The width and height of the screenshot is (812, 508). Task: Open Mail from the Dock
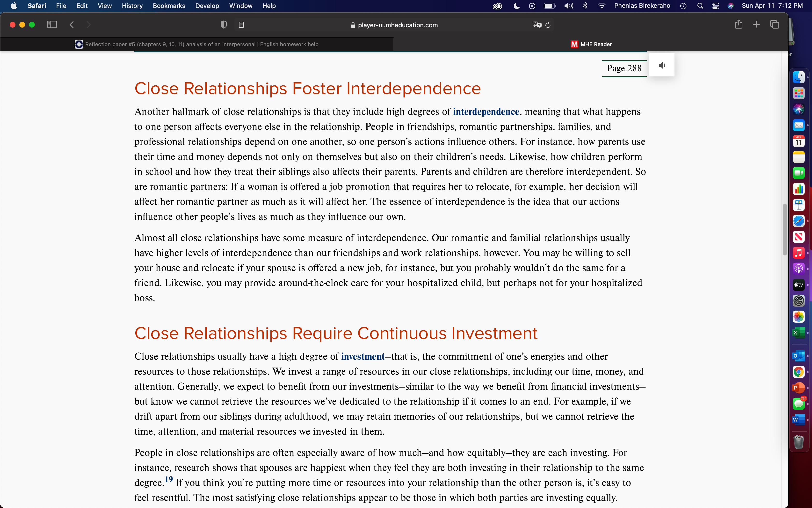coord(798,125)
